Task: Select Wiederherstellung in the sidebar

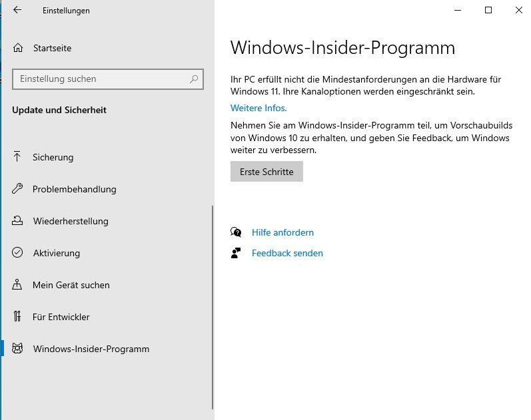Action: click(x=71, y=221)
